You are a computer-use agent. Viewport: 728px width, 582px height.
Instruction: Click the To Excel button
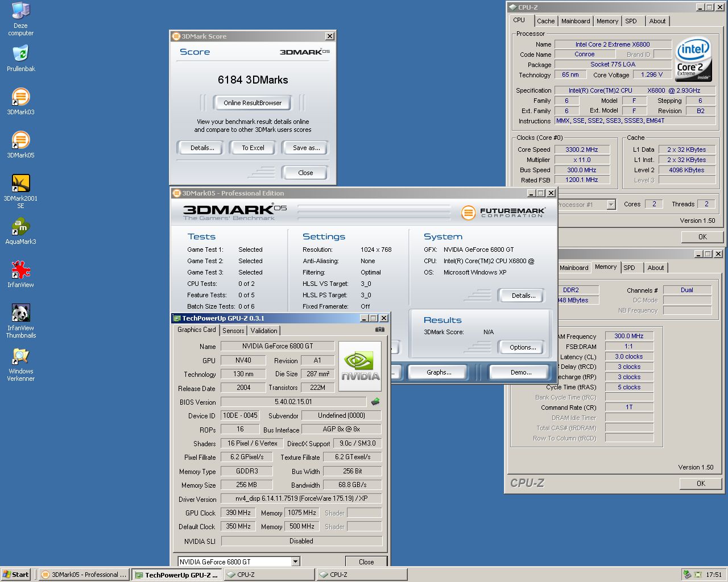click(x=253, y=148)
